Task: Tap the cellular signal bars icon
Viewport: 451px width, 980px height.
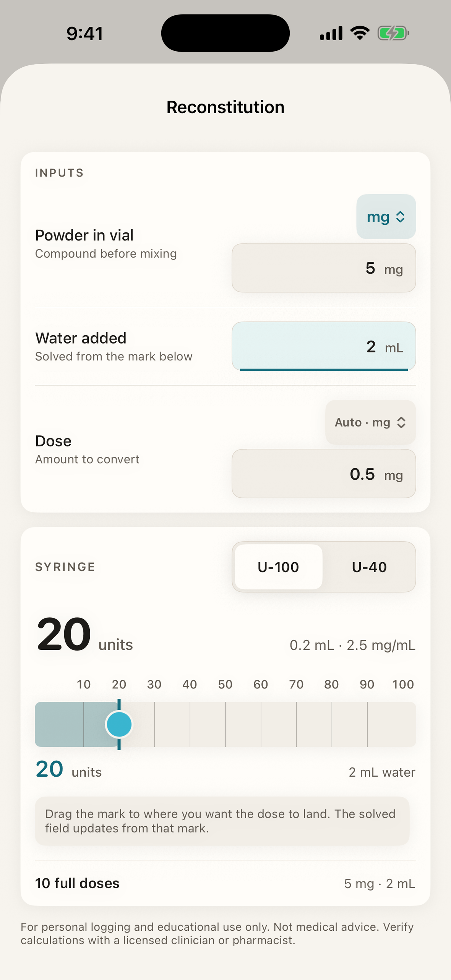Action: pyautogui.click(x=331, y=33)
